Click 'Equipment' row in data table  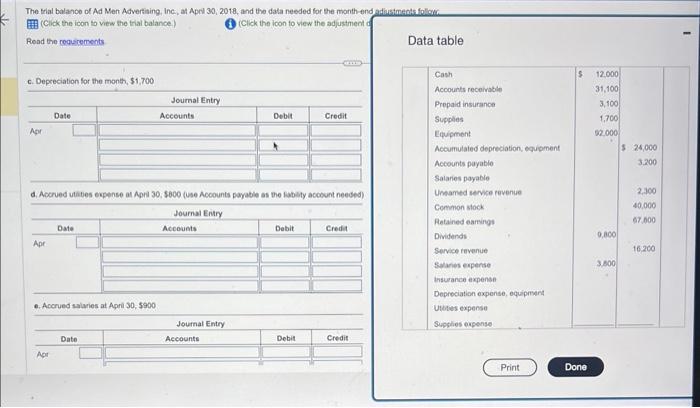pos(453,134)
